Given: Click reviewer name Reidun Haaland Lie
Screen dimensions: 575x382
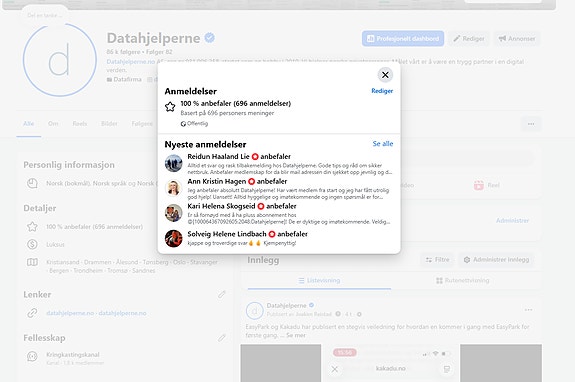Looking at the screenshot, I should pos(218,157).
